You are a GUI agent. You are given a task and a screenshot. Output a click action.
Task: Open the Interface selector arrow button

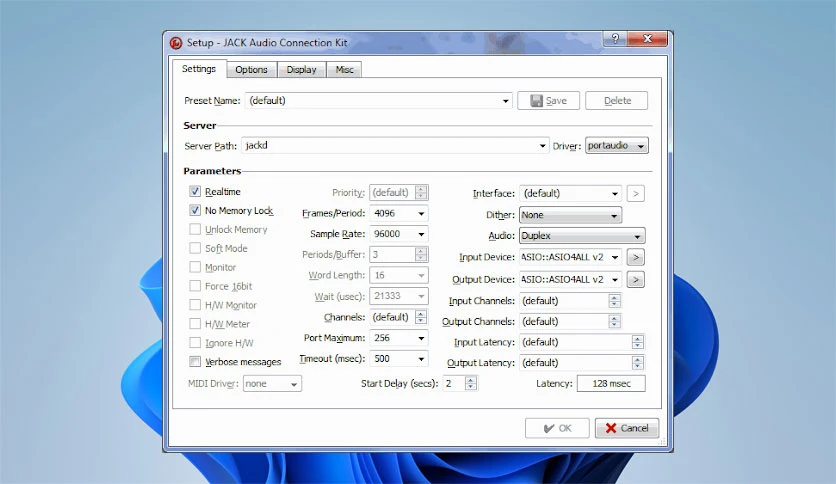tap(636, 193)
